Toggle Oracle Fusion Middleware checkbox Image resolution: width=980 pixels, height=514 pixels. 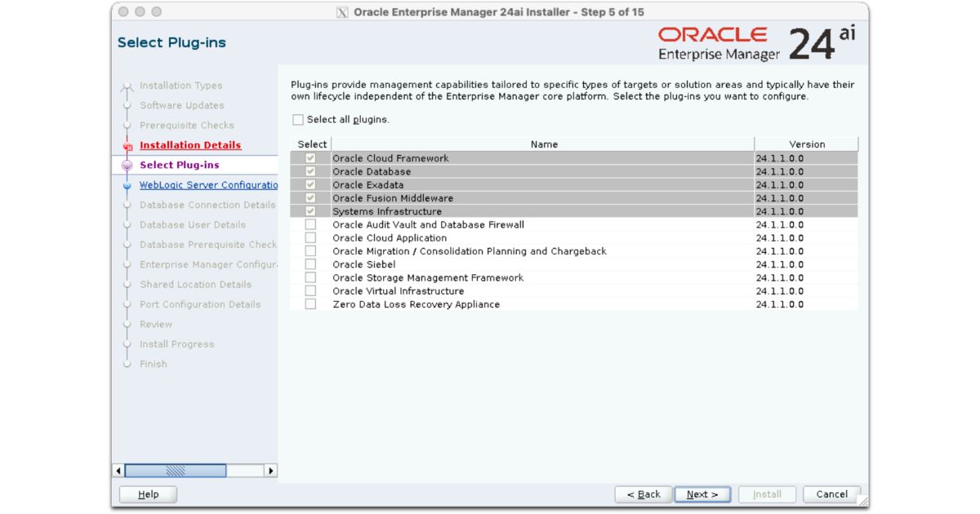pyautogui.click(x=310, y=198)
